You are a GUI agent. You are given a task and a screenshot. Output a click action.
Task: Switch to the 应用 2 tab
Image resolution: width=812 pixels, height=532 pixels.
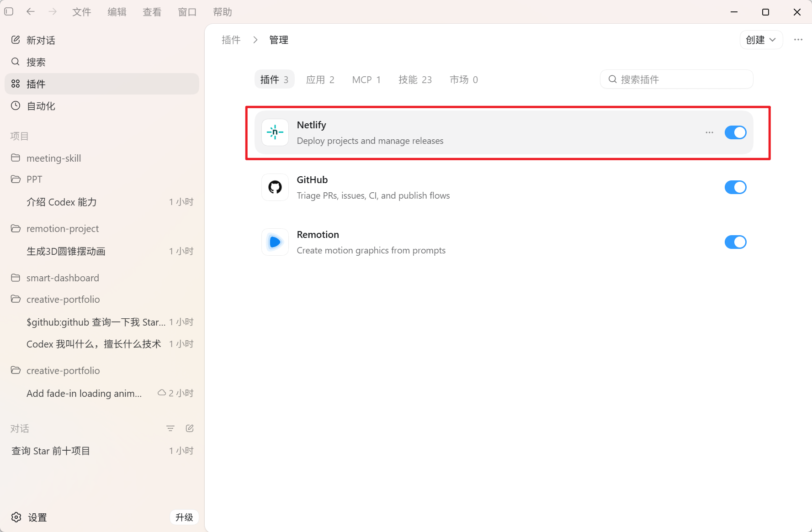point(320,79)
